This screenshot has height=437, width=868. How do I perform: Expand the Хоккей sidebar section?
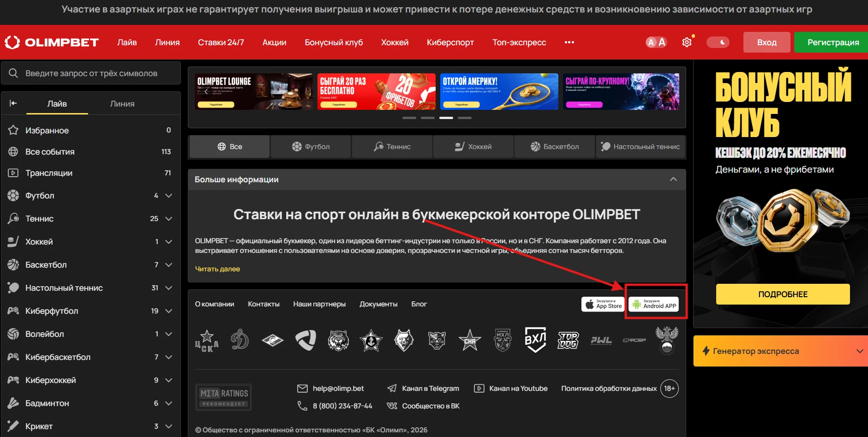[169, 242]
